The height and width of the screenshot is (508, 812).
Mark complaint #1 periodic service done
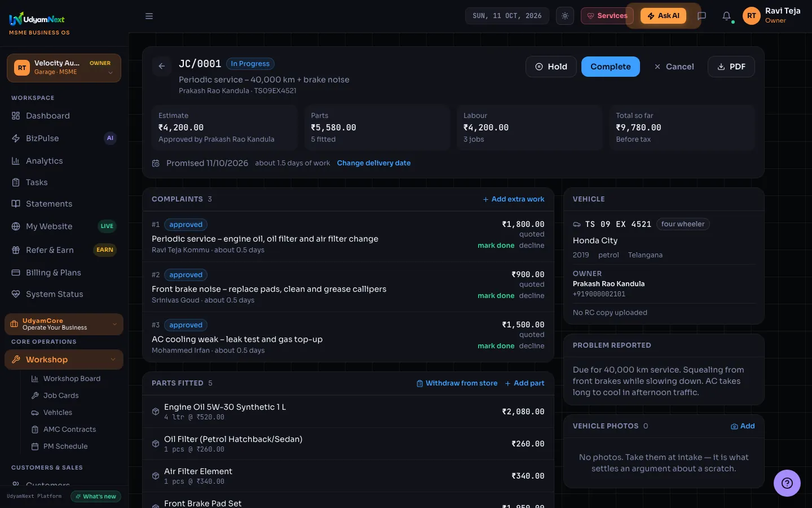coord(496,246)
